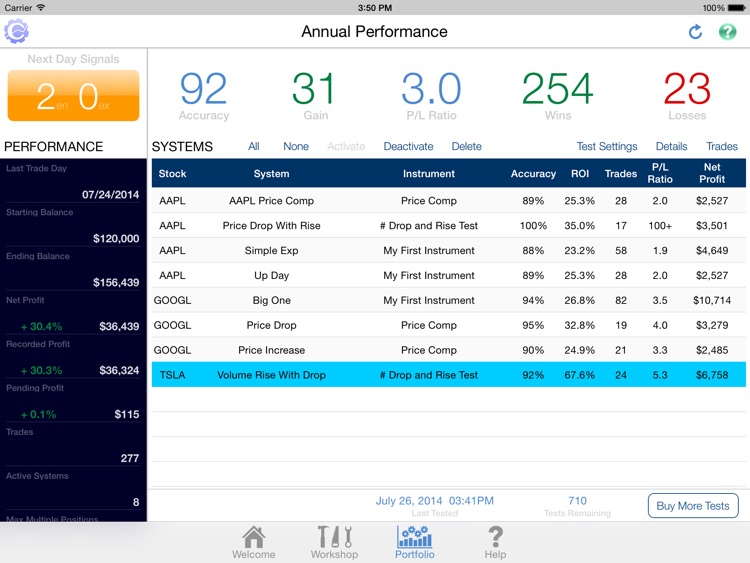
Task: Select the Volume Rise With Drop row
Action: pos(449,375)
